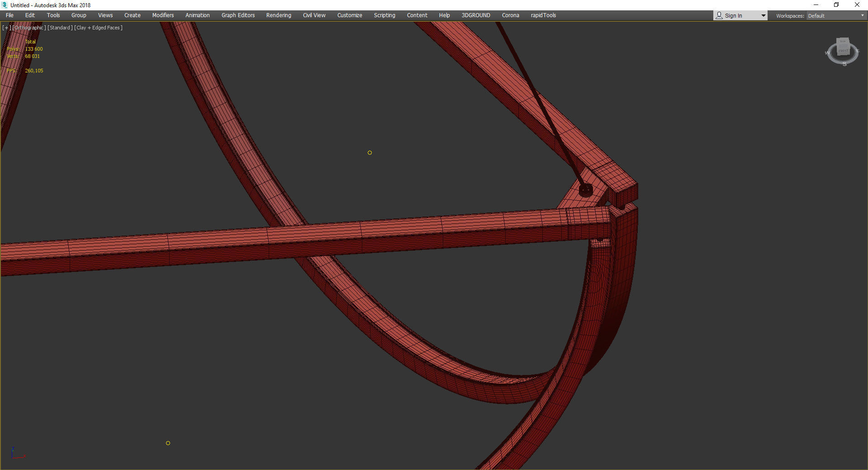This screenshot has height=470, width=868.
Task: Open the Modifiers menu
Action: click(x=163, y=15)
